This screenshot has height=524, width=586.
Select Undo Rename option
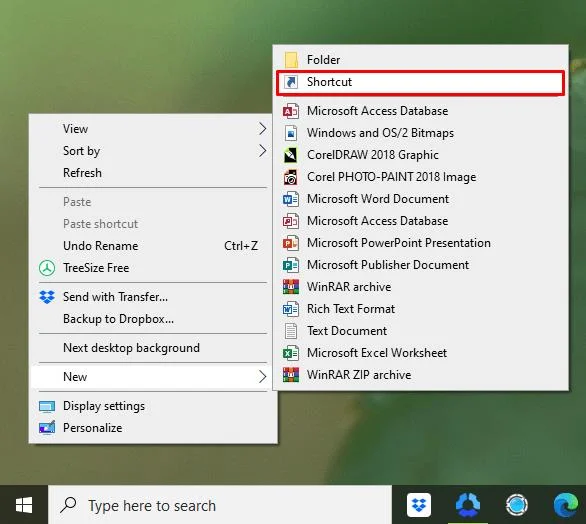[x=153, y=246]
